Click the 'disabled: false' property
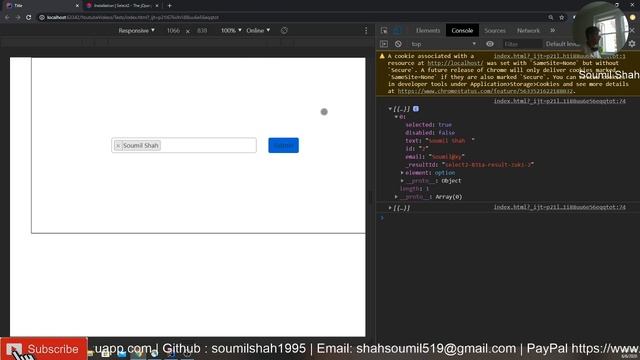Image resolution: width=640 pixels, height=360 pixels. click(x=430, y=133)
